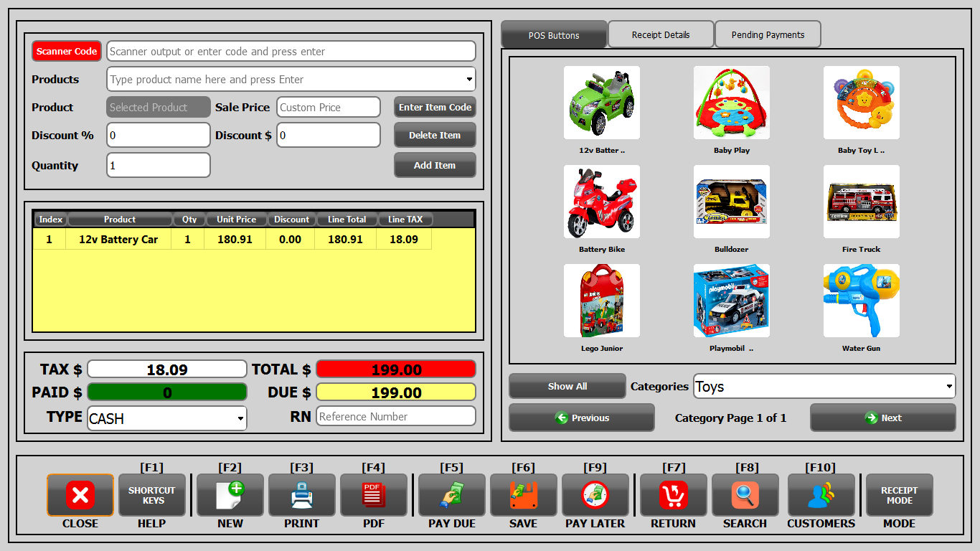Open Return mode with the cart icon
Screen dimensions: 980x551
[x=673, y=495]
